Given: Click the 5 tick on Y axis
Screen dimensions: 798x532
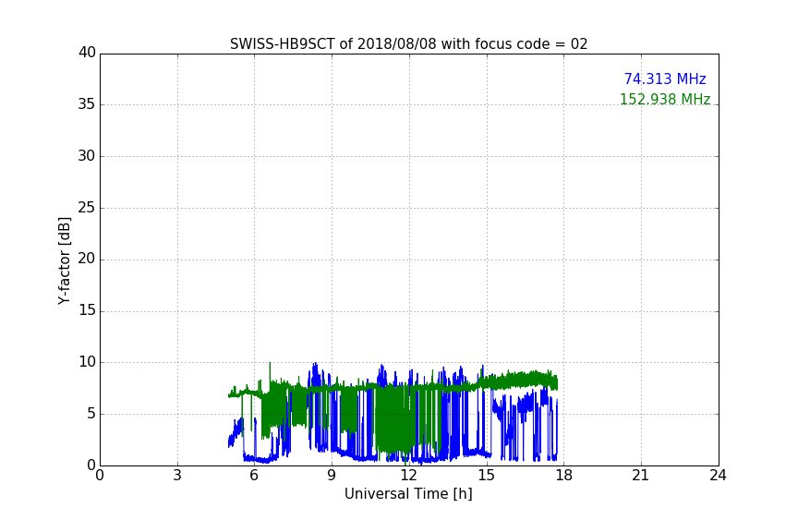Looking at the screenshot, I should 91,414.
